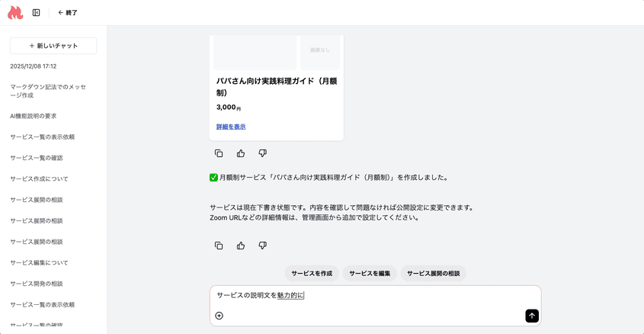The image size is (644, 334).
Task: Click the flame logo icon
Action: (x=15, y=13)
